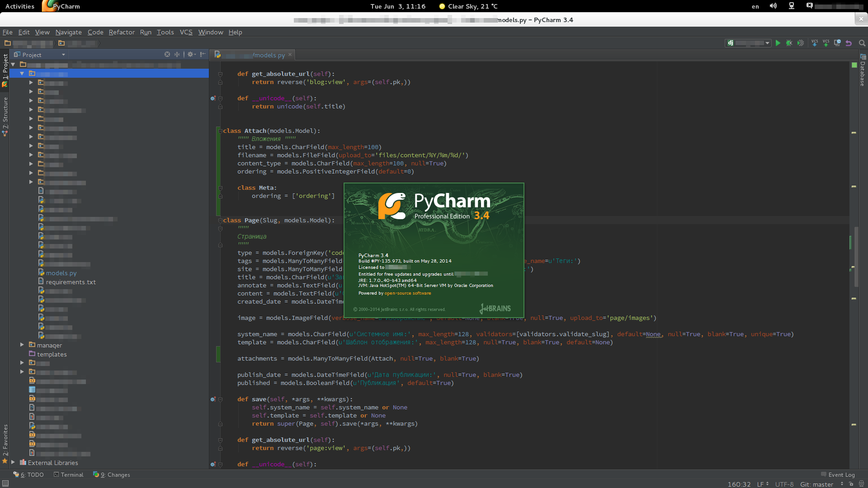The height and width of the screenshot is (488, 868).
Task: Run with coverage icon
Action: [x=801, y=43]
